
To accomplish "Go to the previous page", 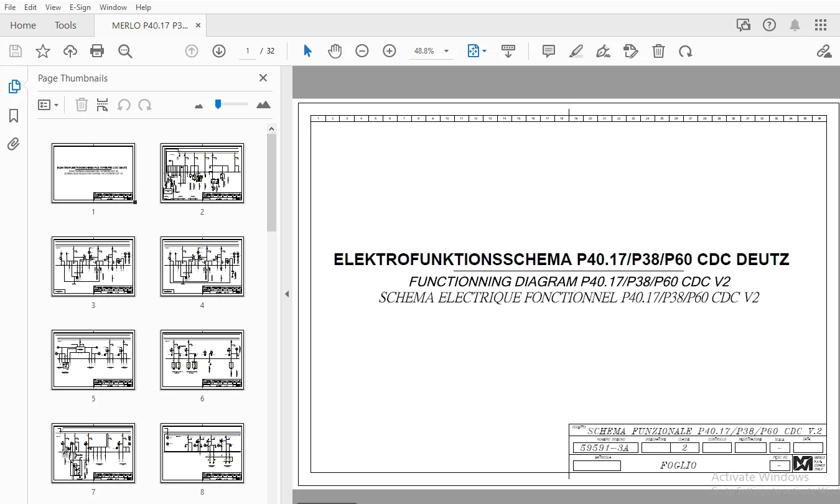I will [192, 51].
